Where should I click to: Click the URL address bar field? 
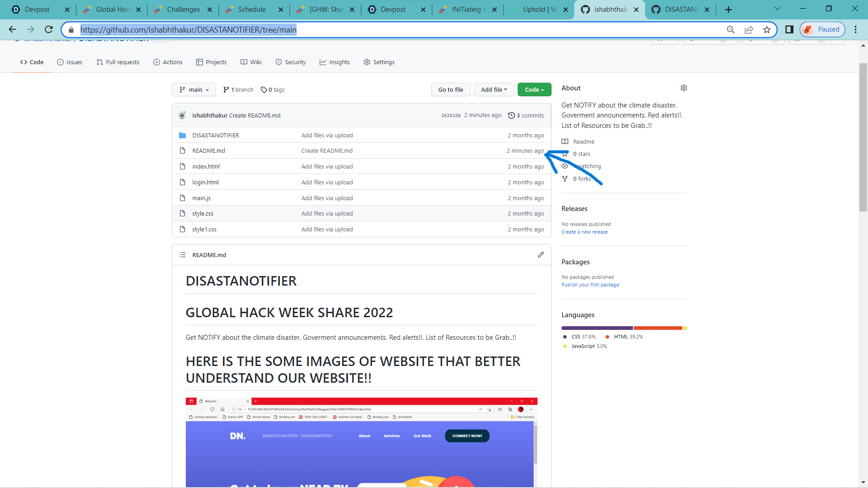pyautogui.click(x=398, y=30)
